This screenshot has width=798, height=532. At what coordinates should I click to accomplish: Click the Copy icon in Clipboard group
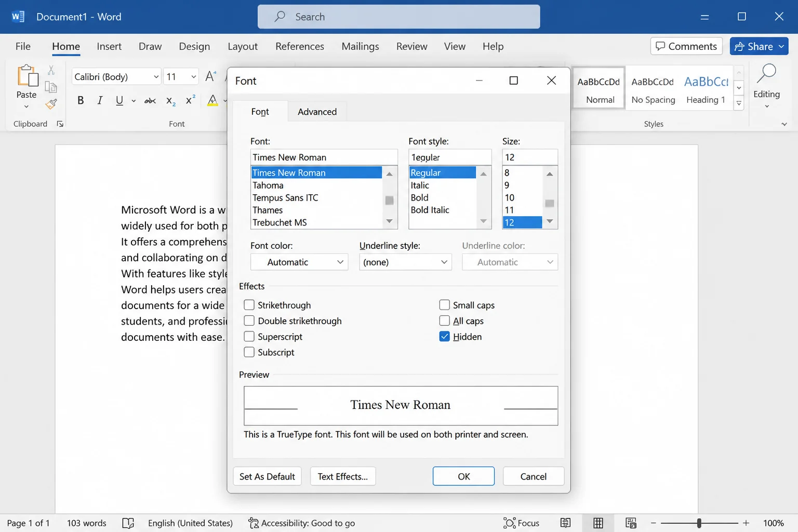[x=51, y=87]
